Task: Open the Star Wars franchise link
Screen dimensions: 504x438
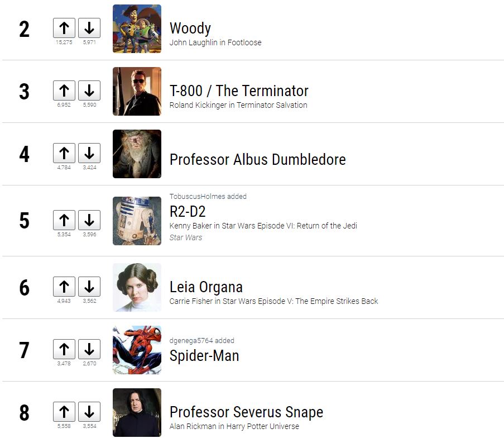Action: (186, 237)
